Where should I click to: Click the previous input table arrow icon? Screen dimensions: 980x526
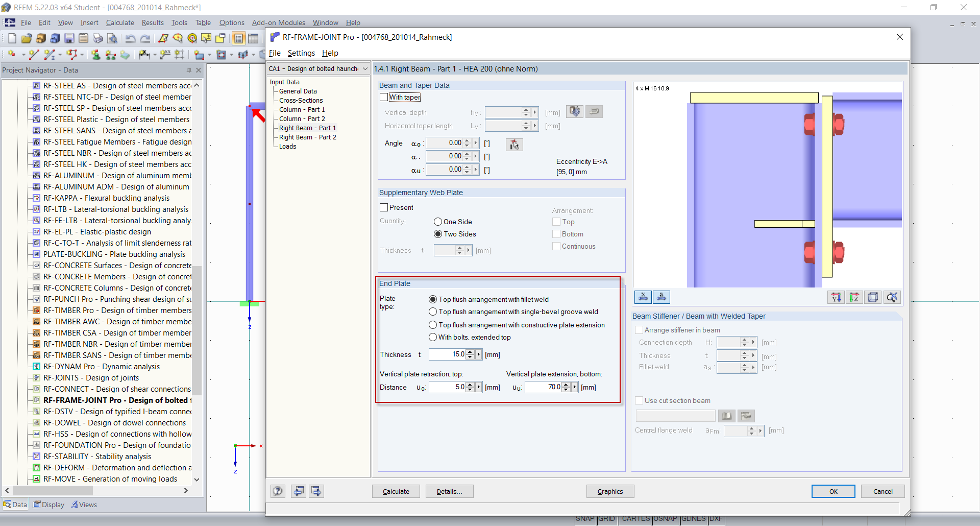[x=299, y=491]
